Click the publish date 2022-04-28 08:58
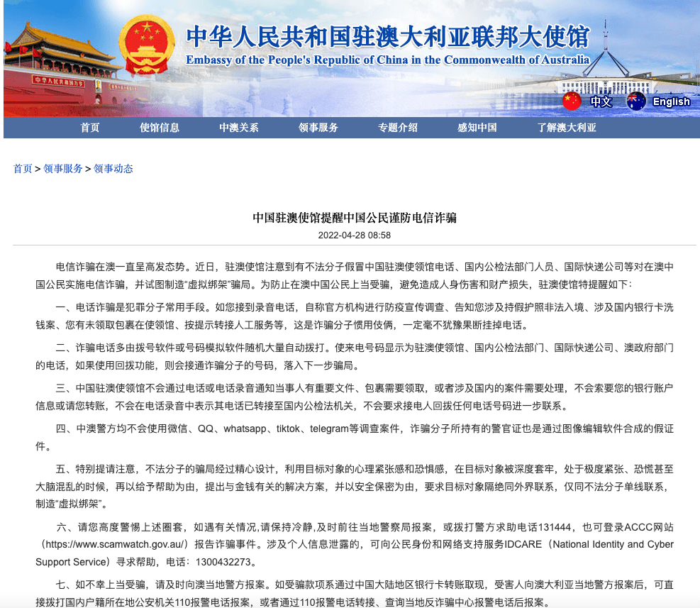This screenshot has height=608, width=700. pos(355,236)
